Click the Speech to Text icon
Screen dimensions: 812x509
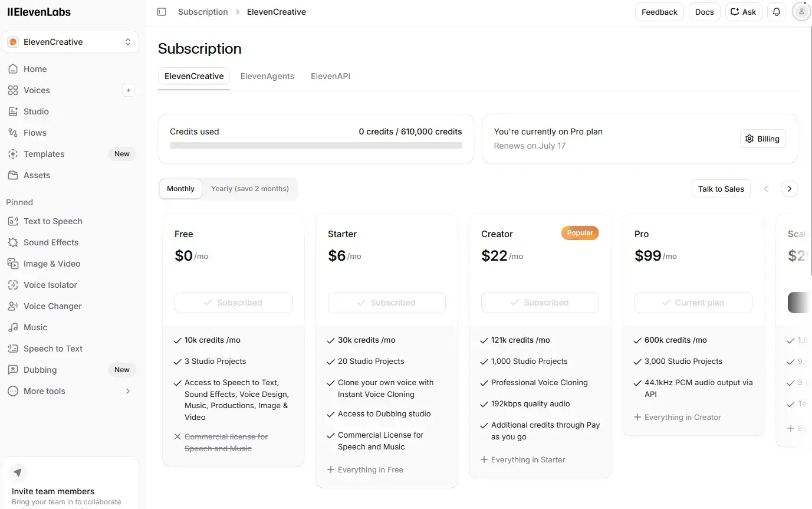[x=12, y=349]
